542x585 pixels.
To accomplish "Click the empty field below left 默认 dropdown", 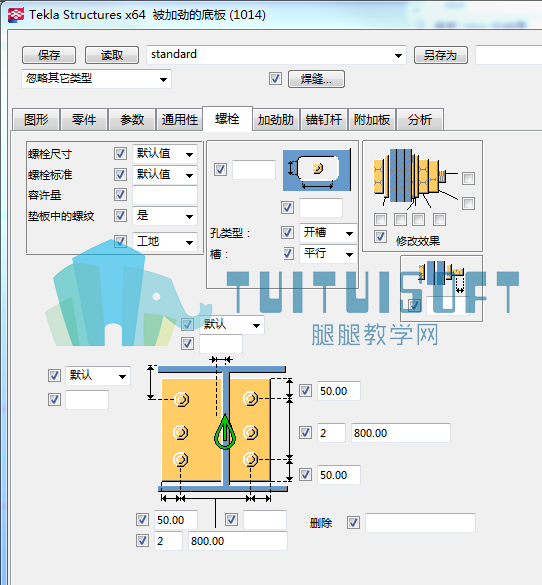I will pyautogui.click(x=87, y=400).
